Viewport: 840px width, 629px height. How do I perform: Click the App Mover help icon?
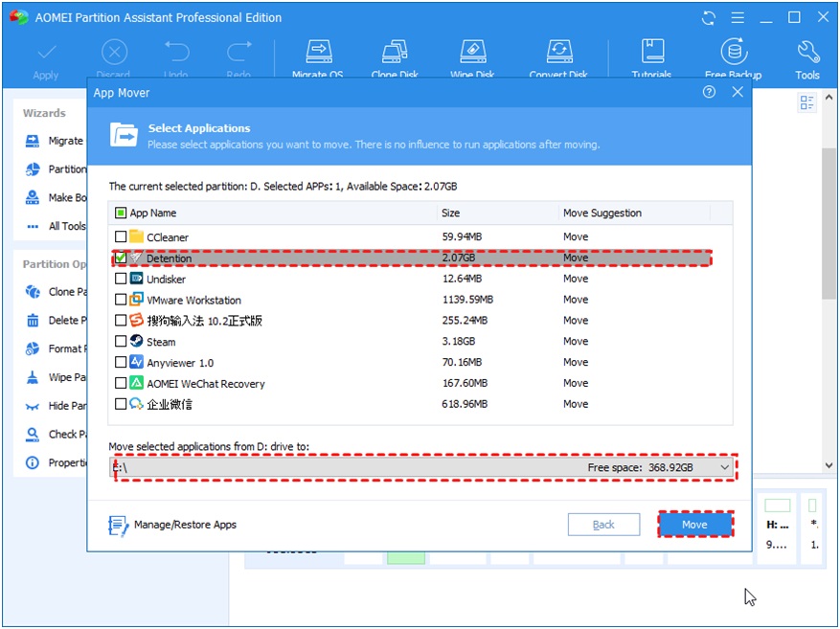point(709,93)
